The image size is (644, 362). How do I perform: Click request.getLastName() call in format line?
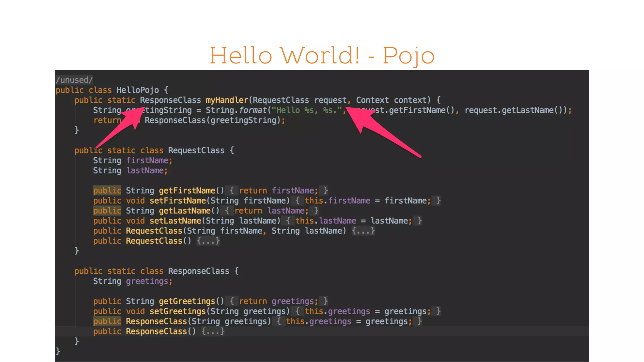coord(516,110)
